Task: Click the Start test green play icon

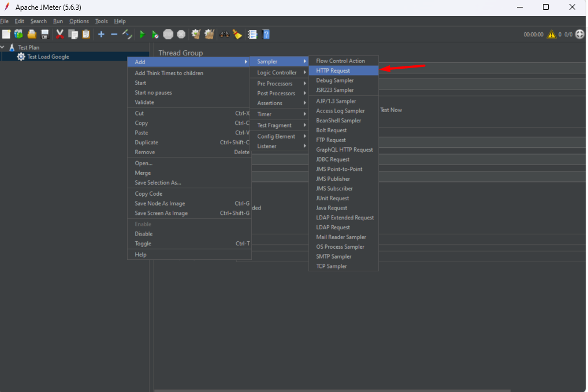Action: (x=142, y=35)
